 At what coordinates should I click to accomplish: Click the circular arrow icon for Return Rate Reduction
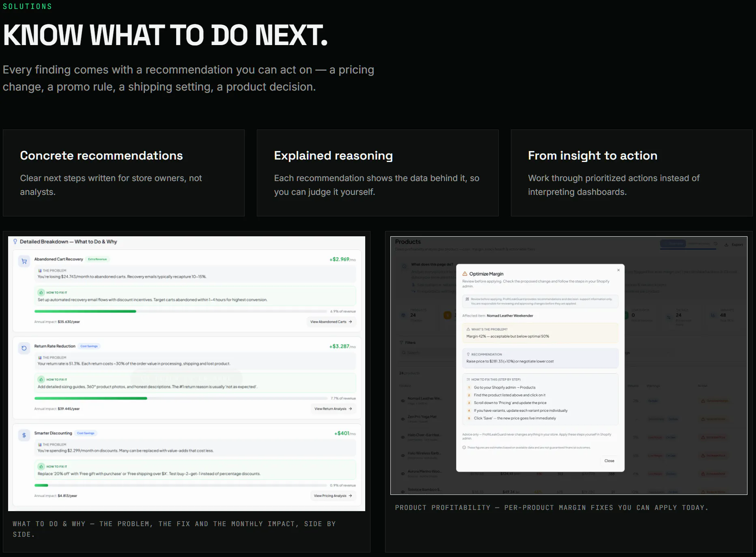click(x=24, y=348)
